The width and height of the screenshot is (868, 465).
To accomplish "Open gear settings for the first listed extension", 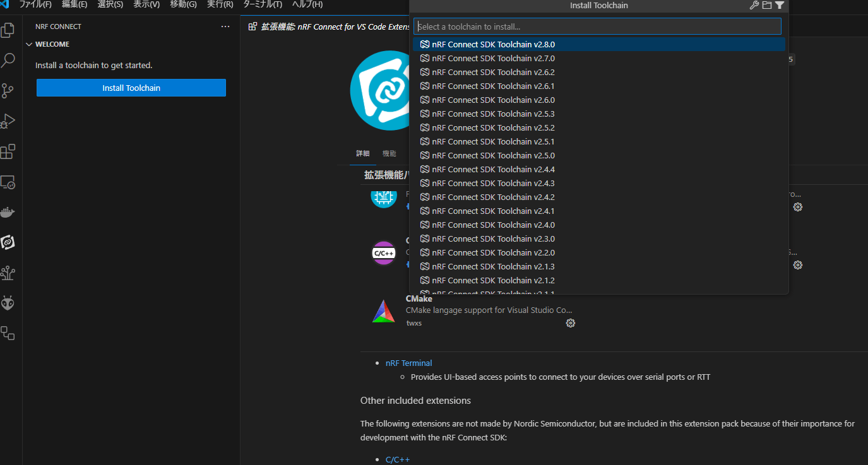I will point(798,207).
